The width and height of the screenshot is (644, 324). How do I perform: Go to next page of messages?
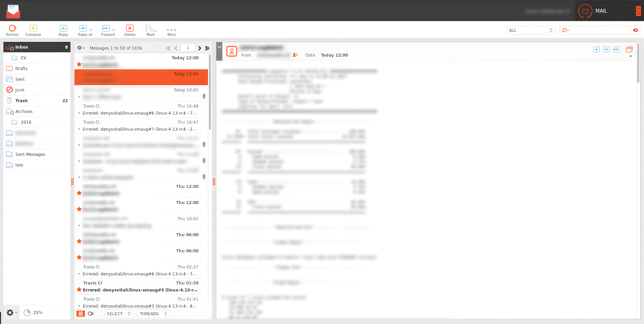click(x=199, y=48)
